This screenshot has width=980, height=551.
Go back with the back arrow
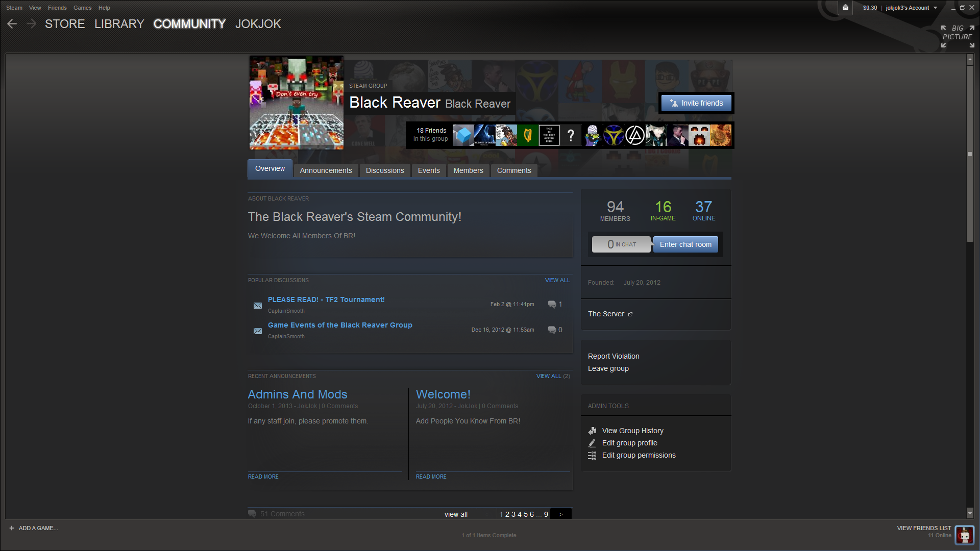[12, 24]
